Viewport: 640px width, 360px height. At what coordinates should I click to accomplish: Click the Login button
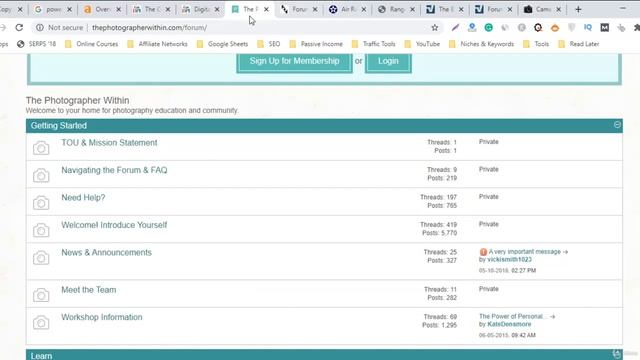pyautogui.click(x=388, y=61)
